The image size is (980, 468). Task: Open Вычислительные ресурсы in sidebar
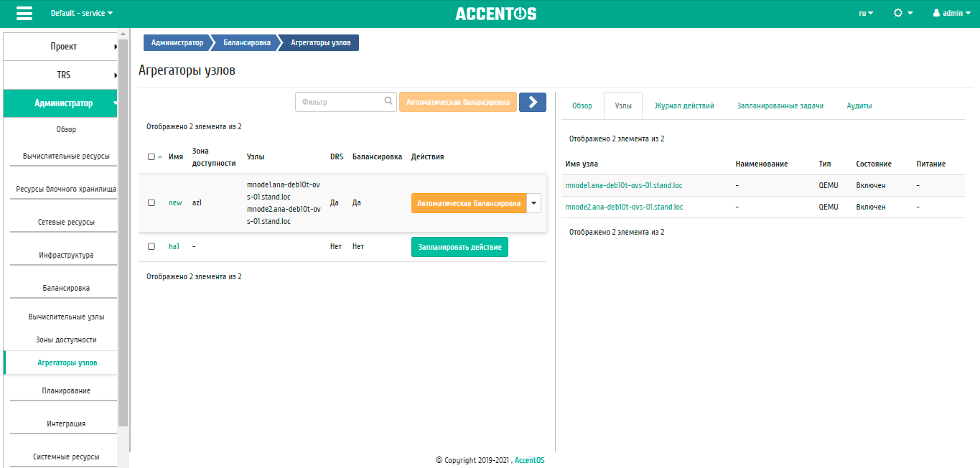pyautogui.click(x=66, y=156)
